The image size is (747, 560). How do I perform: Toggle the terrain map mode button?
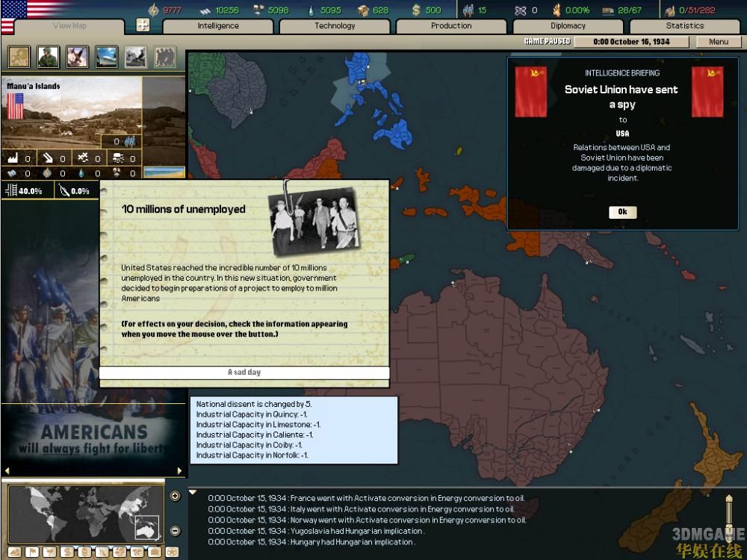[14, 553]
